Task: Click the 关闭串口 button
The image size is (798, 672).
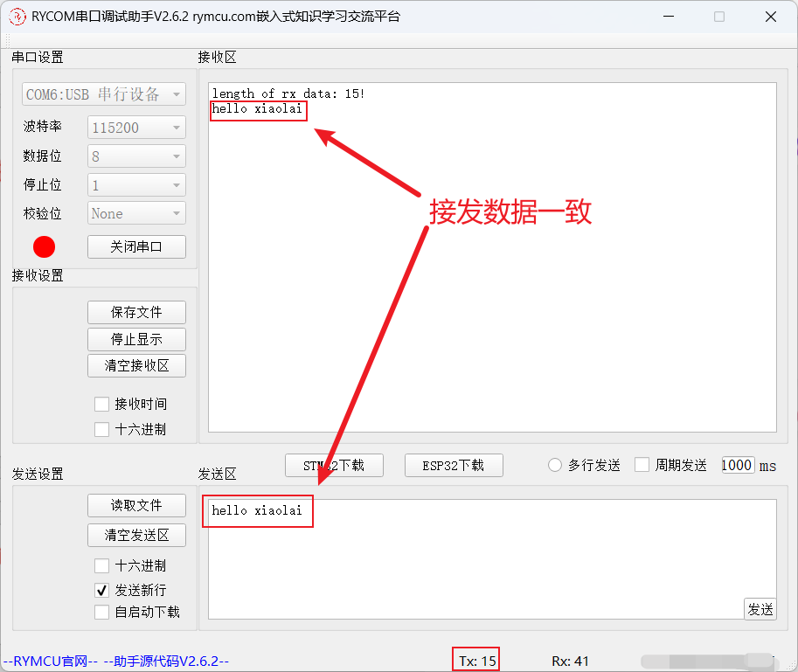Action: tap(136, 246)
